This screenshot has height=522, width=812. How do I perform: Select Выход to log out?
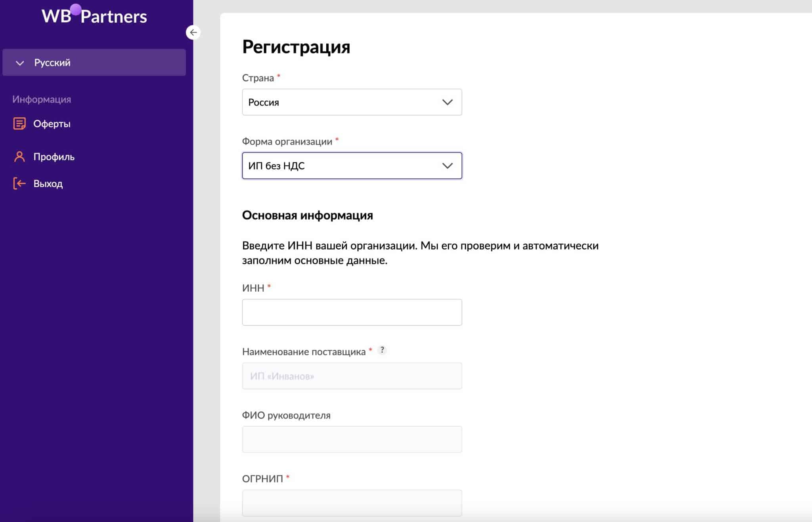48,184
